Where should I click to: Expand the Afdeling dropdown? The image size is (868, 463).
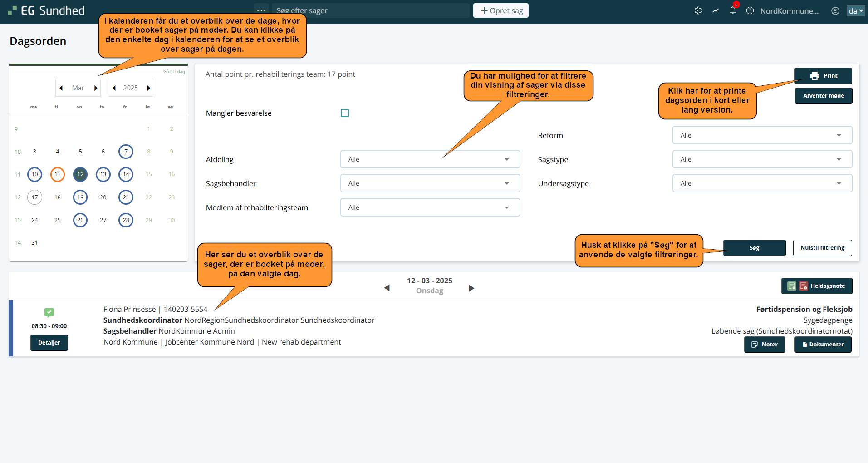[x=430, y=159]
